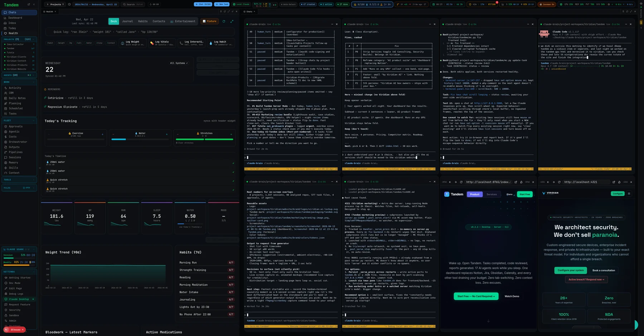Open the Dashboard sidebar item
Viewport: 644px width, 336px height.
[x=19, y=18]
